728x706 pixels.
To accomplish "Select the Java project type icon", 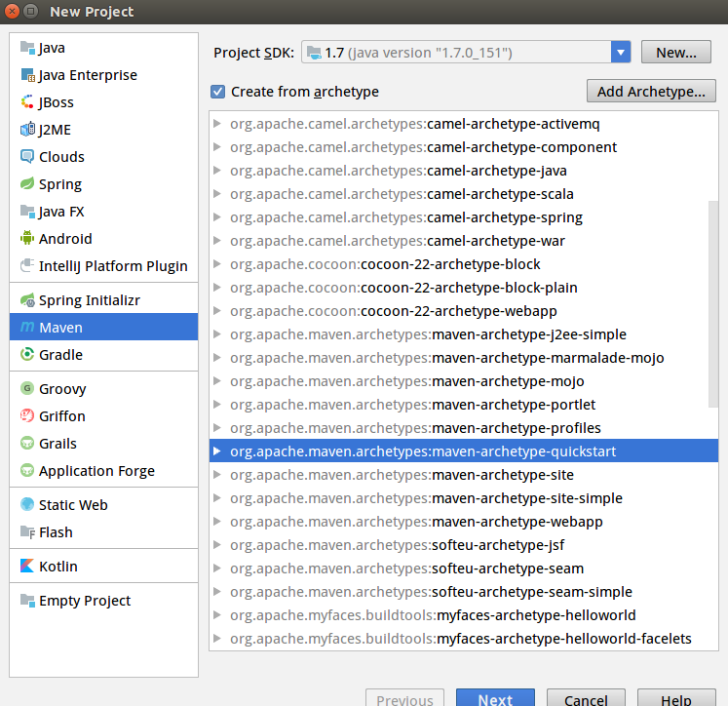I will click(x=27, y=48).
